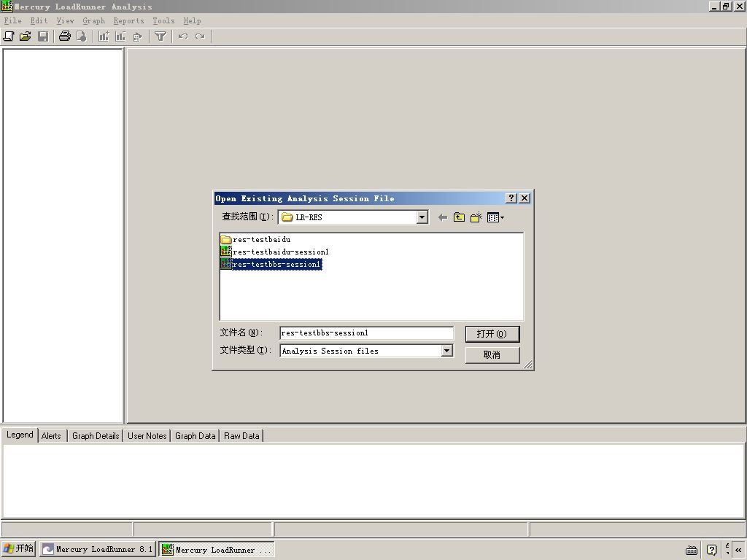Open the Graph menu

(x=94, y=21)
